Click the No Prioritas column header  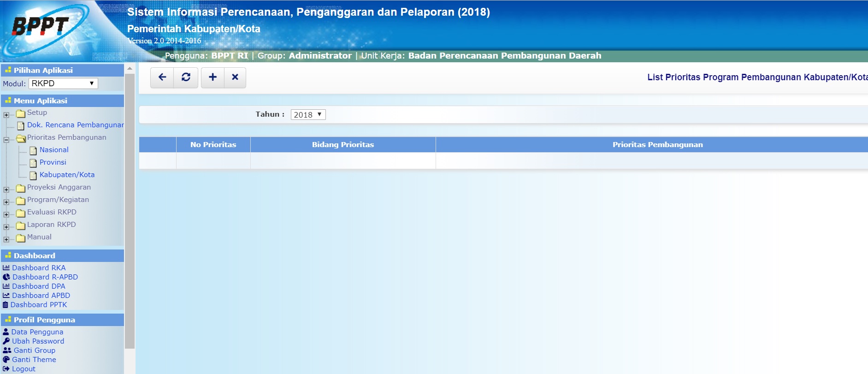click(x=213, y=145)
